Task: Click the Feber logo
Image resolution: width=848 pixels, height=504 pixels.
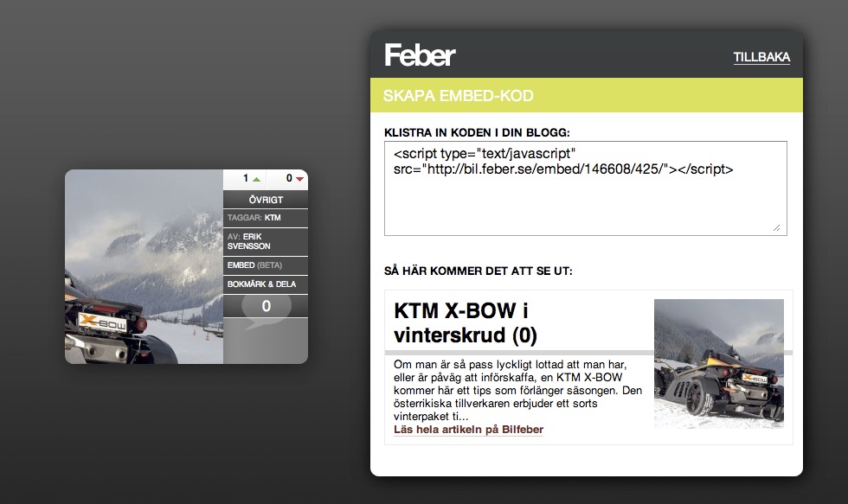Action: (x=420, y=55)
